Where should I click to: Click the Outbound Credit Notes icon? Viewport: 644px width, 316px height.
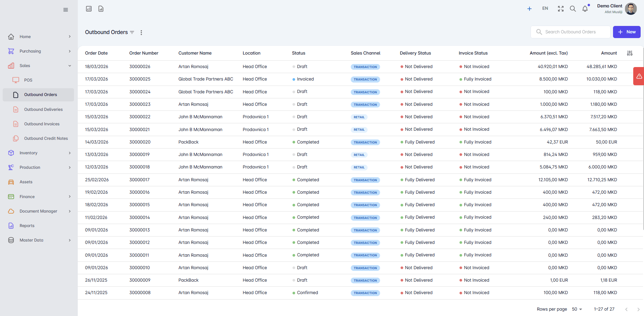[16, 138]
